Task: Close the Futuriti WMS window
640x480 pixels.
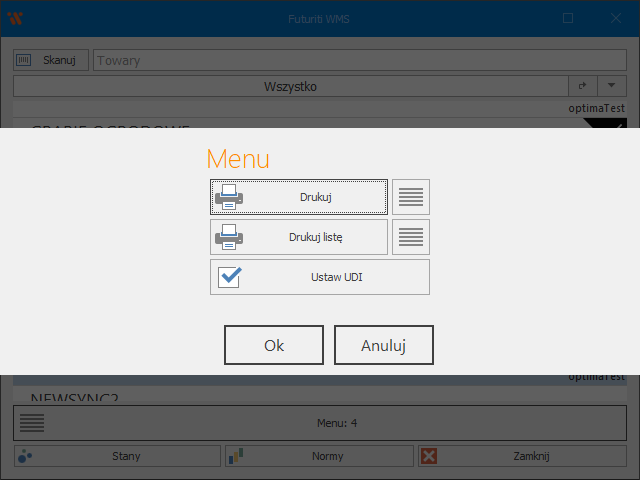Action: point(615,18)
